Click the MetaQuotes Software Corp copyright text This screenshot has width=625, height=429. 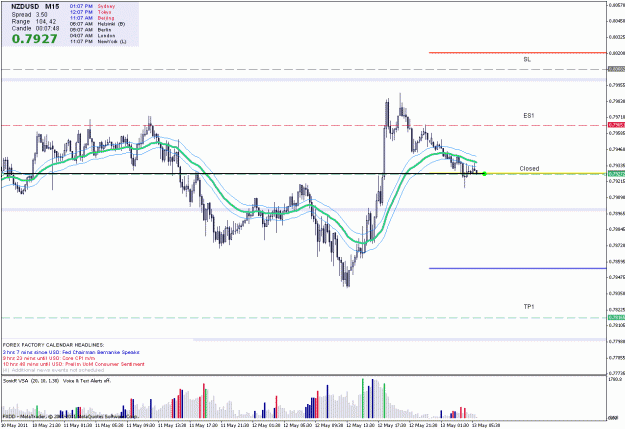point(71,417)
